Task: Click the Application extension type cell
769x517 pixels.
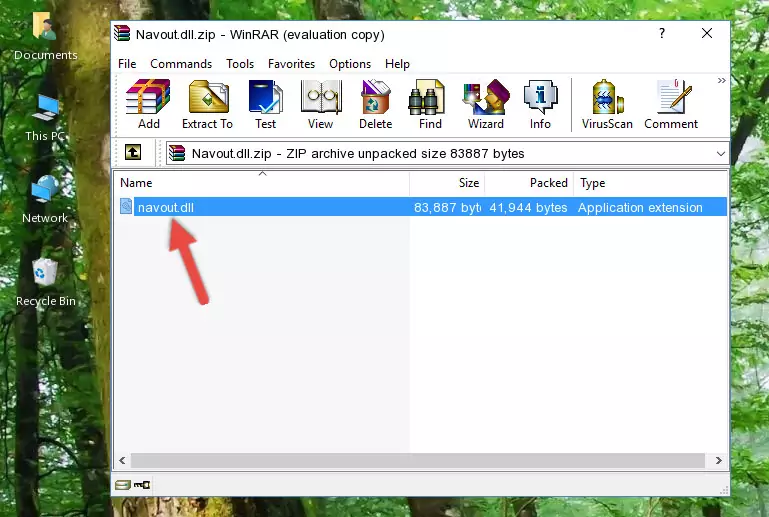Action: (640, 207)
